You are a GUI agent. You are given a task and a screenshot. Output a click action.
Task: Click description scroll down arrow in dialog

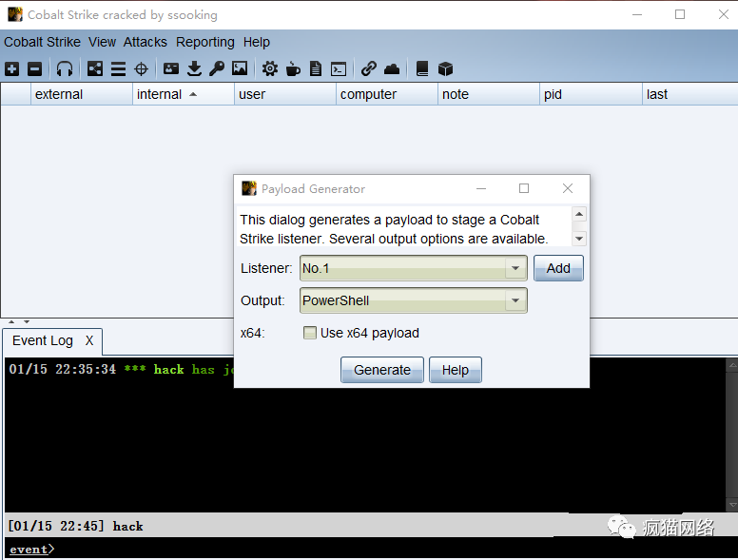tap(579, 239)
